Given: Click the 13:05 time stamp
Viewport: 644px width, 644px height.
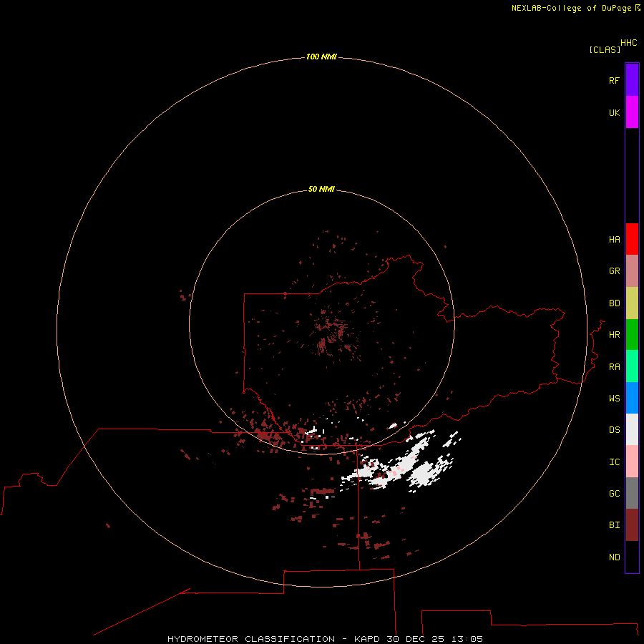Looking at the screenshot, I should coord(467,639).
